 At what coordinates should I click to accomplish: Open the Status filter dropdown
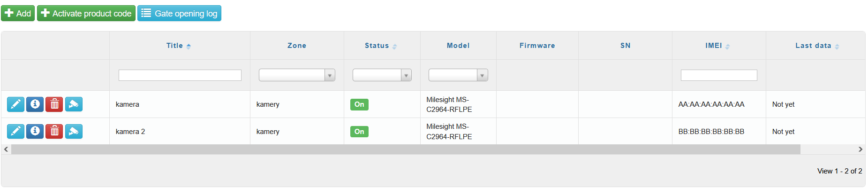tap(382, 75)
